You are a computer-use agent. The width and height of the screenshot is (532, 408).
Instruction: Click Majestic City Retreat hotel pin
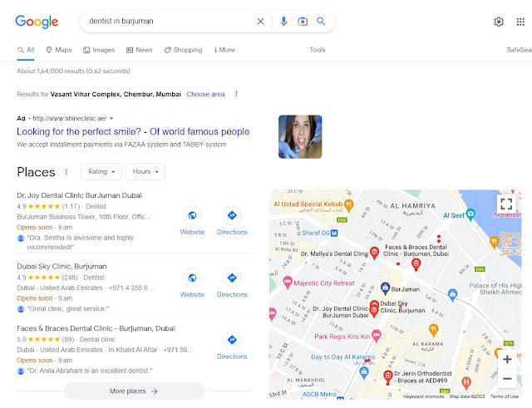click(288, 283)
